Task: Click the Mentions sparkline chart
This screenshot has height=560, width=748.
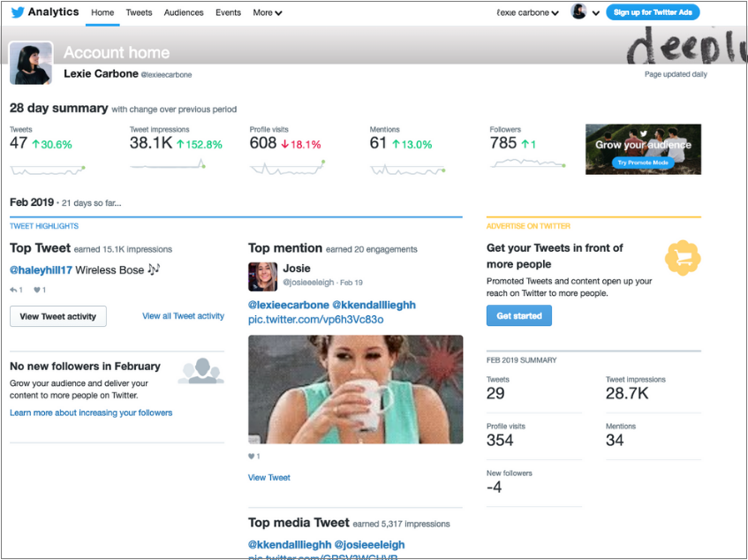Action: pyautogui.click(x=407, y=170)
